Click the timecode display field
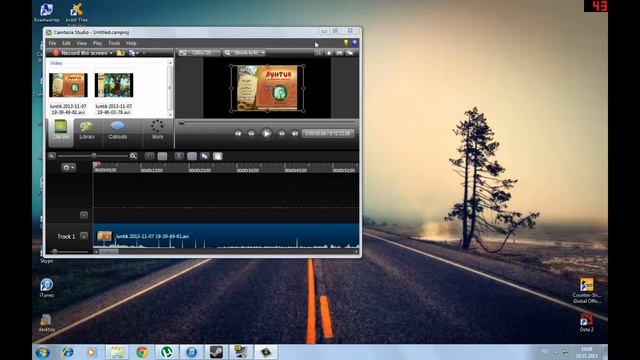The image size is (640, 360). coord(328,133)
